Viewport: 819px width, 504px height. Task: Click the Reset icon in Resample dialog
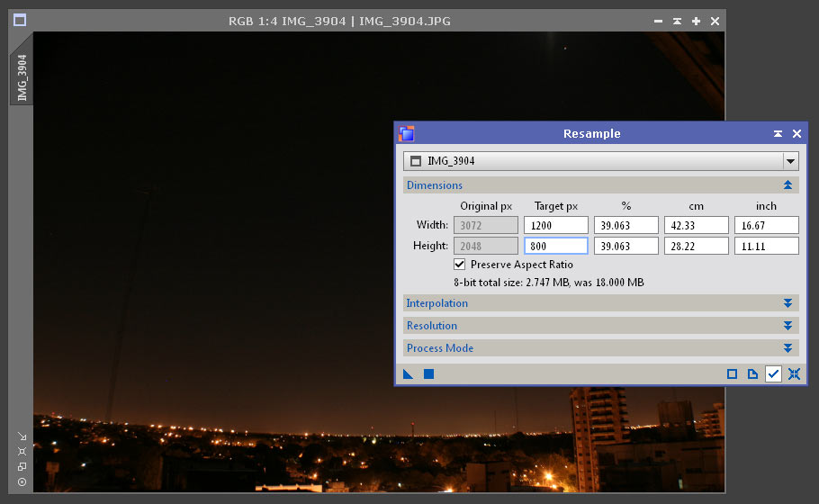(x=794, y=374)
